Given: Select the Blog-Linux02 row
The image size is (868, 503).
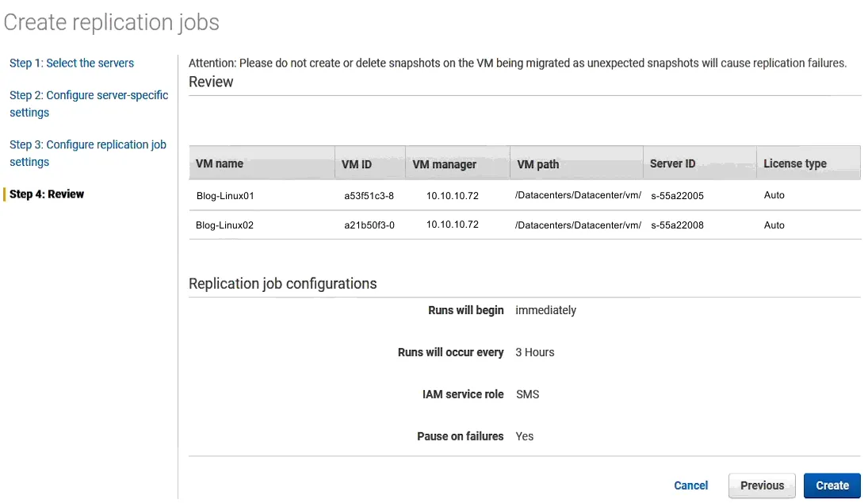Looking at the screenshot, I should pyautogui.click(x=224, y=225).
